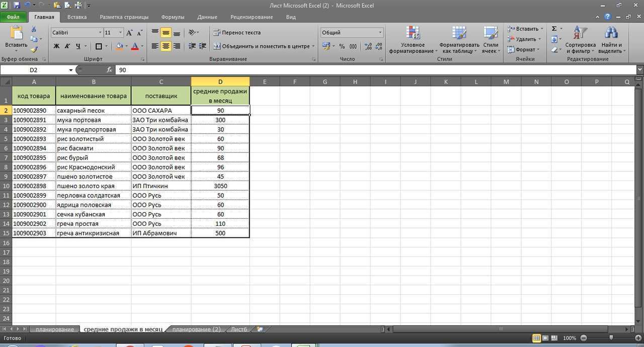Screen dimensions: 644x347
Task: Apply percent style number format
Action: point(342,46)
